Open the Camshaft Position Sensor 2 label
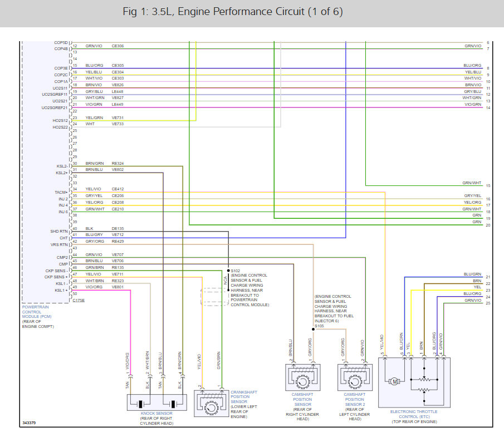Image resolution: width=504 pixels, height=437 pixels. click(355, 399)
